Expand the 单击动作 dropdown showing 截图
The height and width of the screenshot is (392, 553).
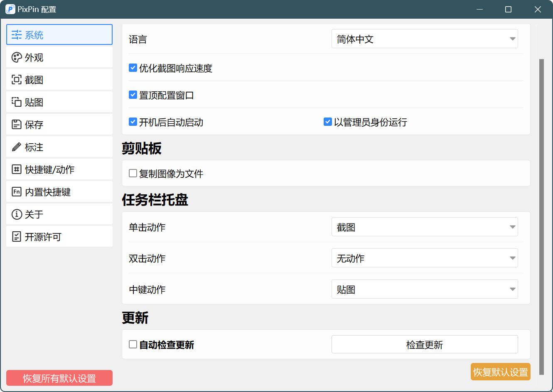point(425,227)
